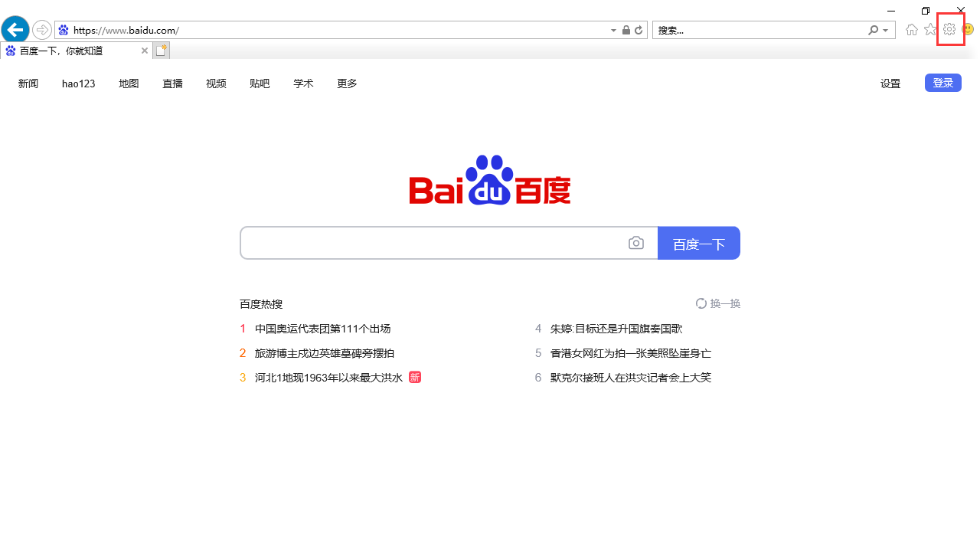Minimize the browser window
Screen dimensions: 980x560
[891, 10]
